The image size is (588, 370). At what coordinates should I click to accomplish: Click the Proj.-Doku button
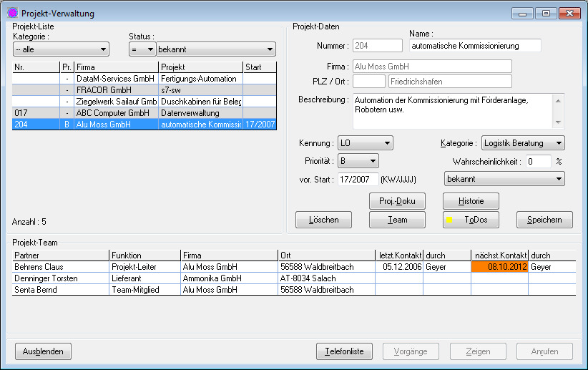point(397,201)
